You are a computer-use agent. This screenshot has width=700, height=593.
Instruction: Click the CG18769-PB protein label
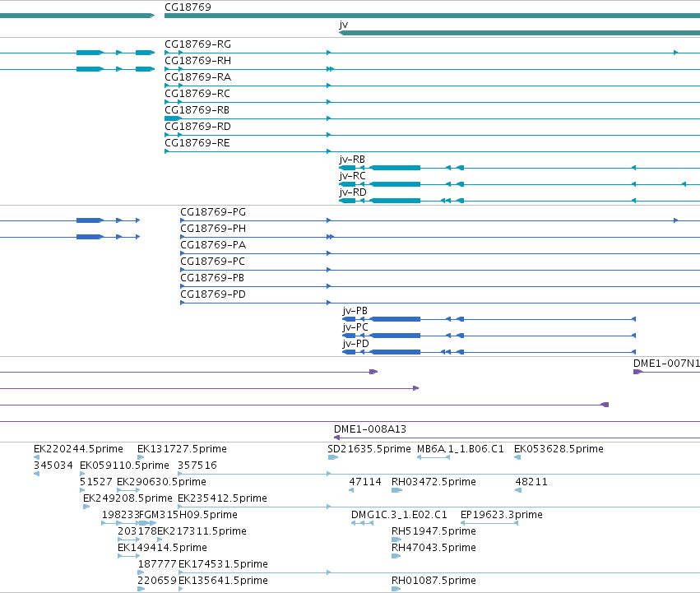point(212,278)
